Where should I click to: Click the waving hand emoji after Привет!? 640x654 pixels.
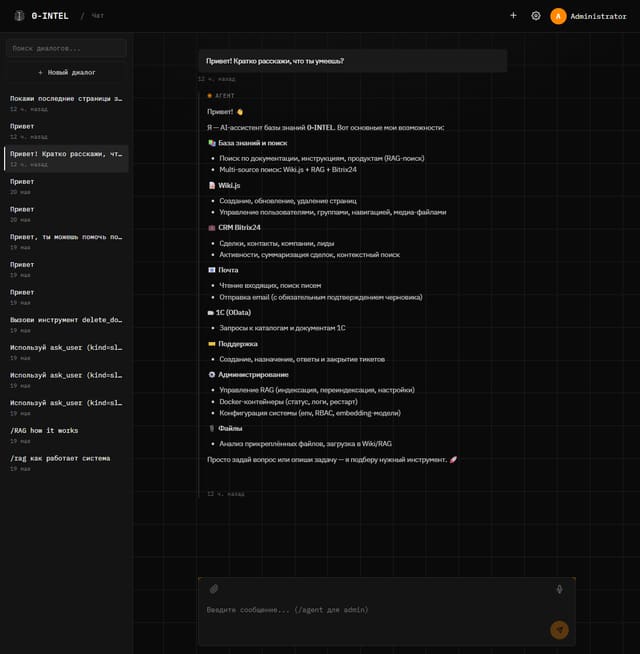tap(240, 112)
